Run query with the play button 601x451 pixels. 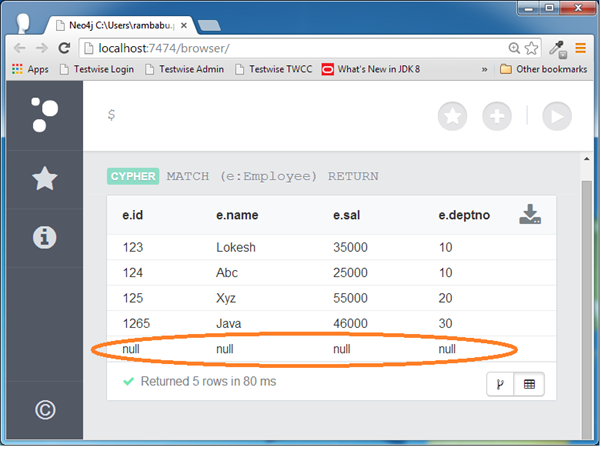tap(557, 116)
